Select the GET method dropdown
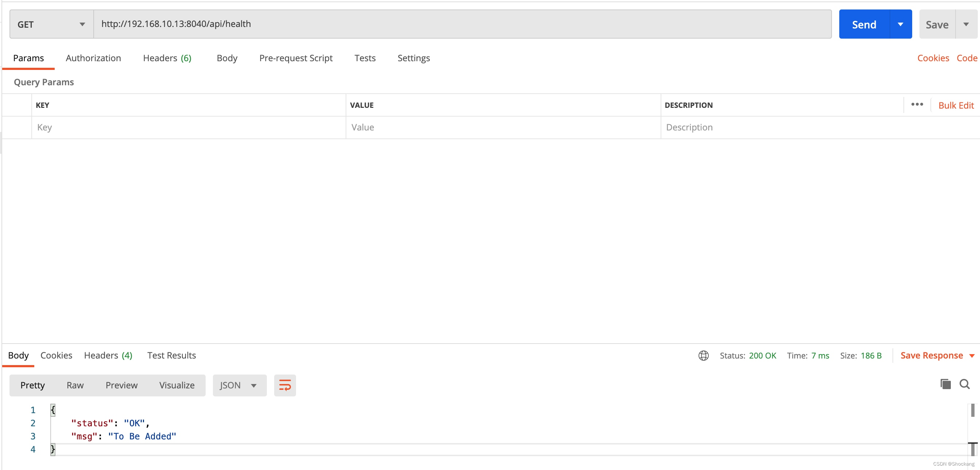This screenshot has height=470, width=980. click(x=50, y=24)
